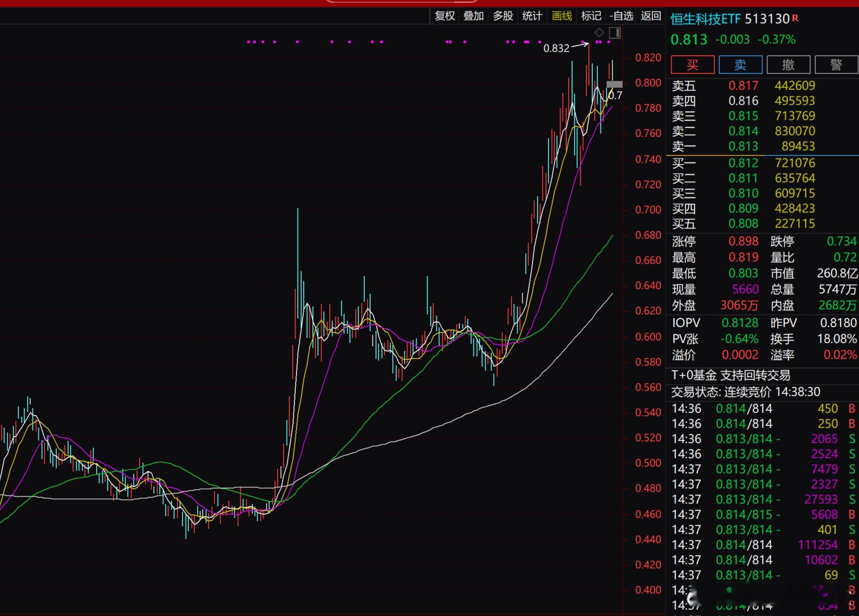Remove stock from watchlist via -自选
The width and height of the screenshot is (859, 616).
(x=622, y=16)
